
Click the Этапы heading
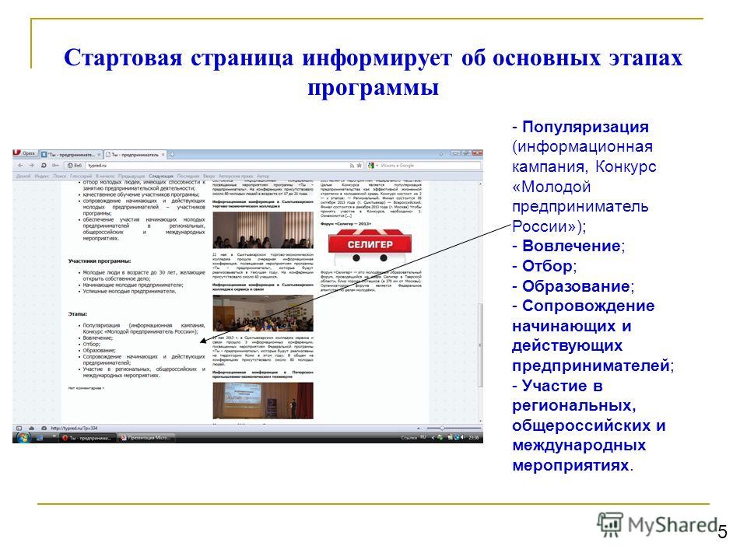pos(77,313)
